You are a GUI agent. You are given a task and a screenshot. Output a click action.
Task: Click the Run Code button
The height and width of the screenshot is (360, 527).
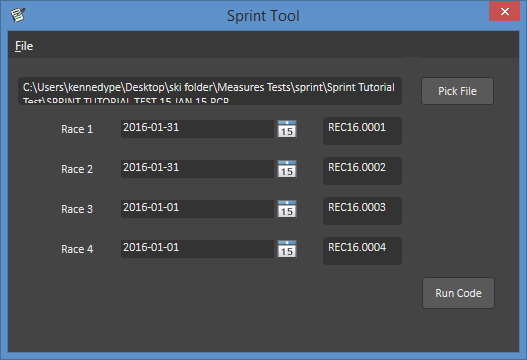tap(458, 293)
